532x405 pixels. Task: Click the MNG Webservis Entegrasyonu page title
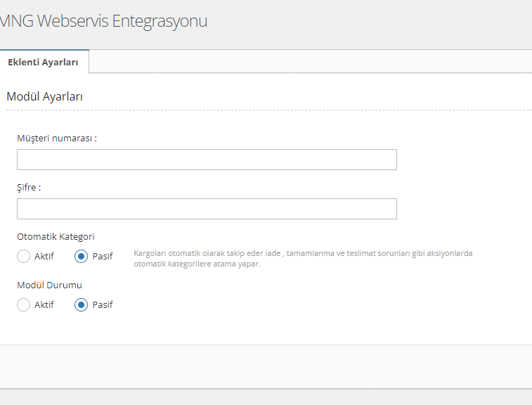tap(104, 21)
